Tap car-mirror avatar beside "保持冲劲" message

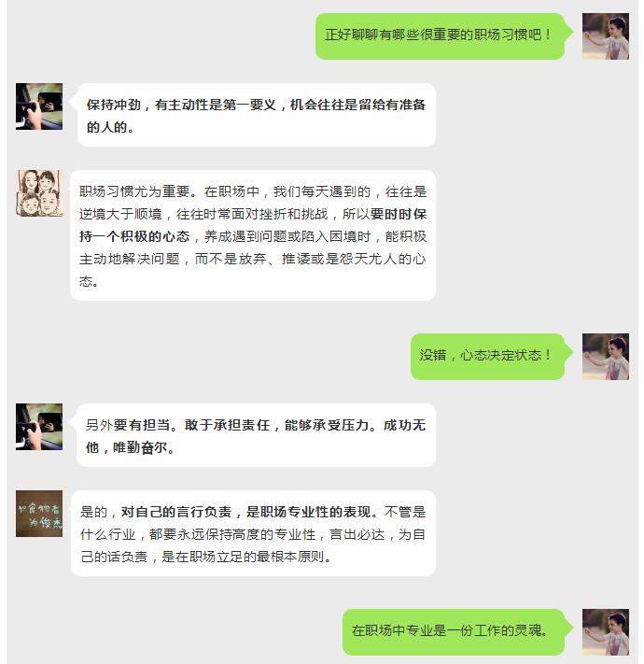coord(39,106)
